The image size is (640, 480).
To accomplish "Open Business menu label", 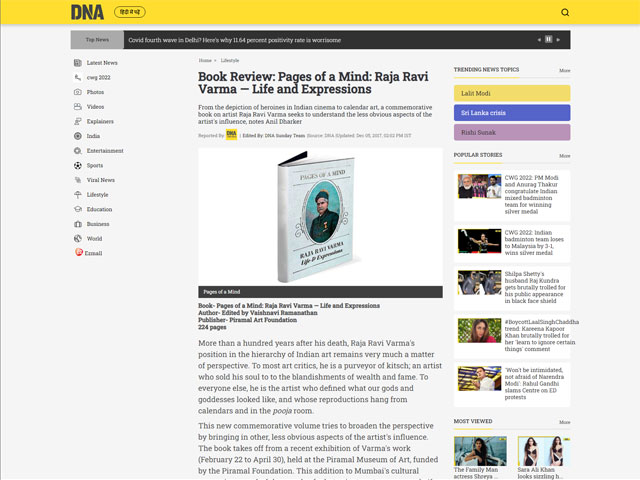I will click(98, 224).
